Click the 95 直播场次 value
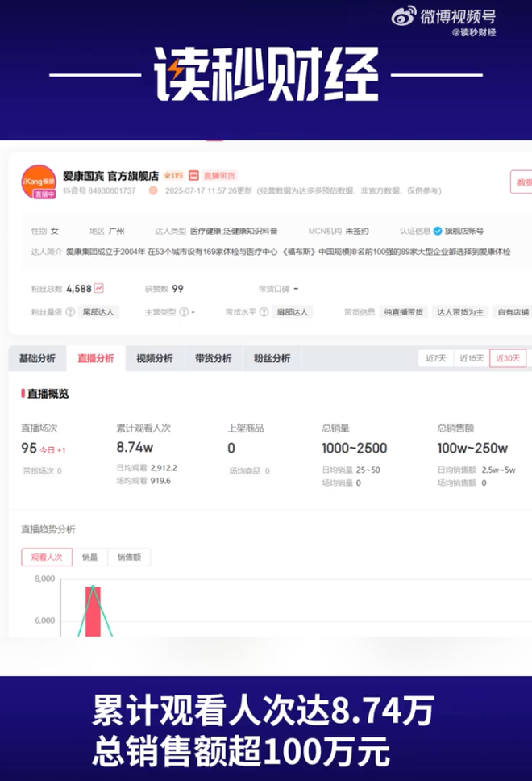The image size is (532, 781). 29,449
